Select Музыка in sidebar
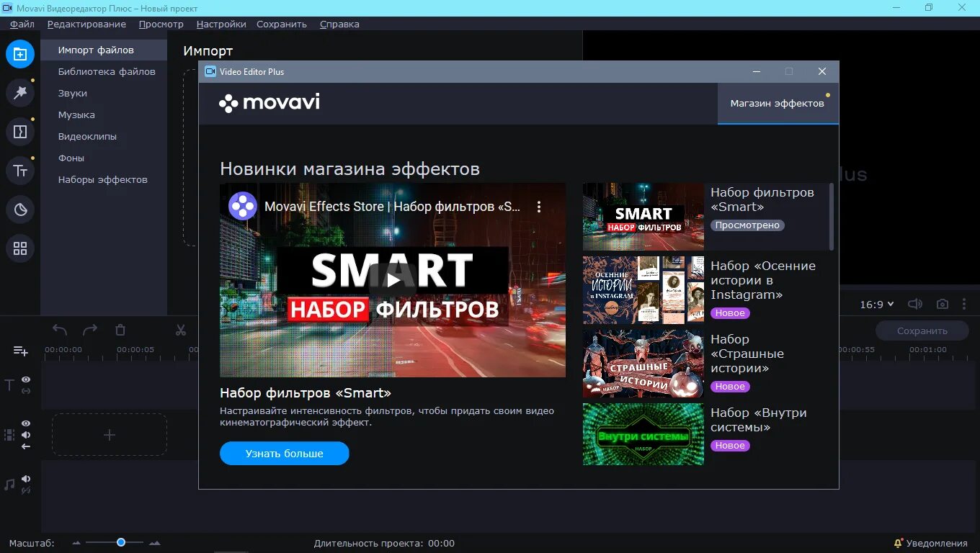The width and height of the screenshot is (980, 553). point(104,114)
